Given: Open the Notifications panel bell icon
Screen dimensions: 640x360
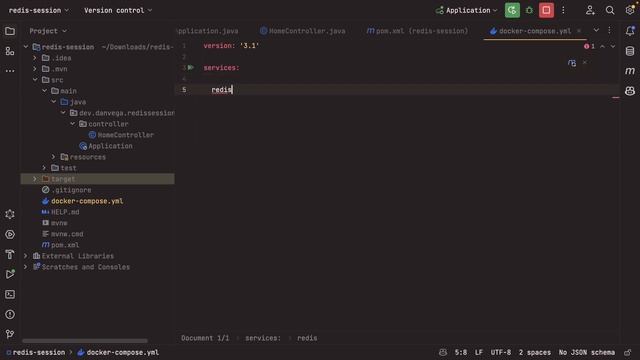Looking at the screenshot, I should coord(630,31).
